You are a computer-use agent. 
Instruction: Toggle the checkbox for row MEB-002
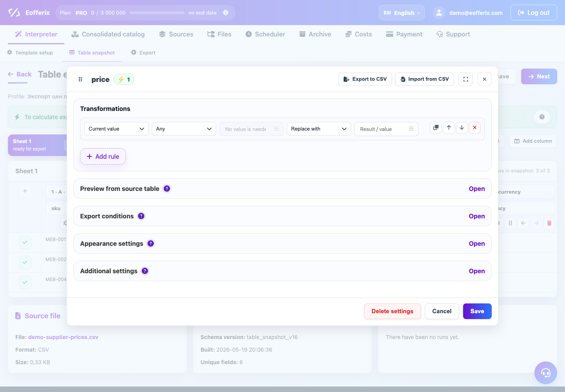click(25, 262)
